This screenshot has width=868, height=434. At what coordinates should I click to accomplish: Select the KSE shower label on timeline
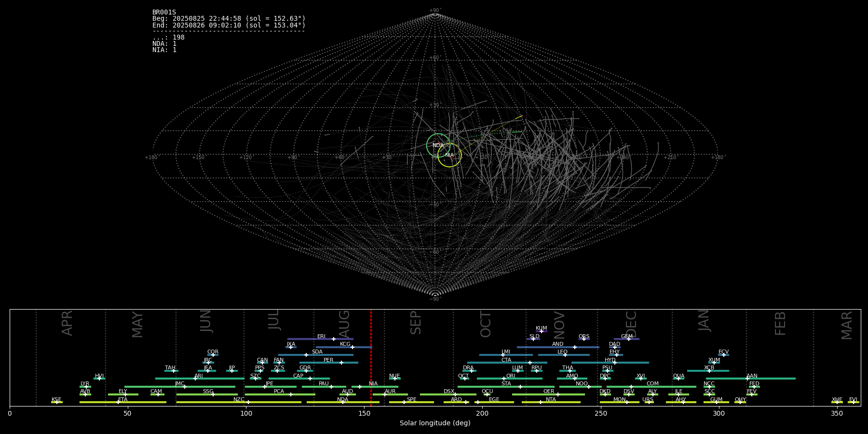pos(56,400)
